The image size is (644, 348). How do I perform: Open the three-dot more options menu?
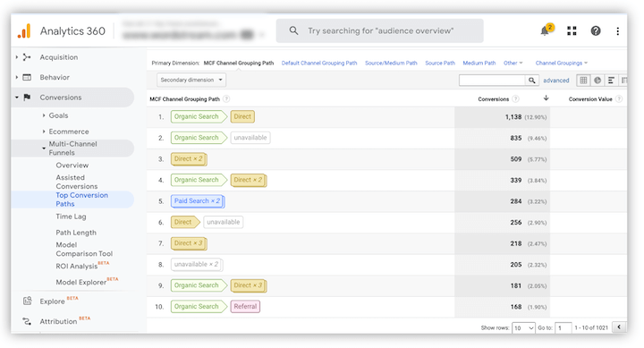(618, 31)
